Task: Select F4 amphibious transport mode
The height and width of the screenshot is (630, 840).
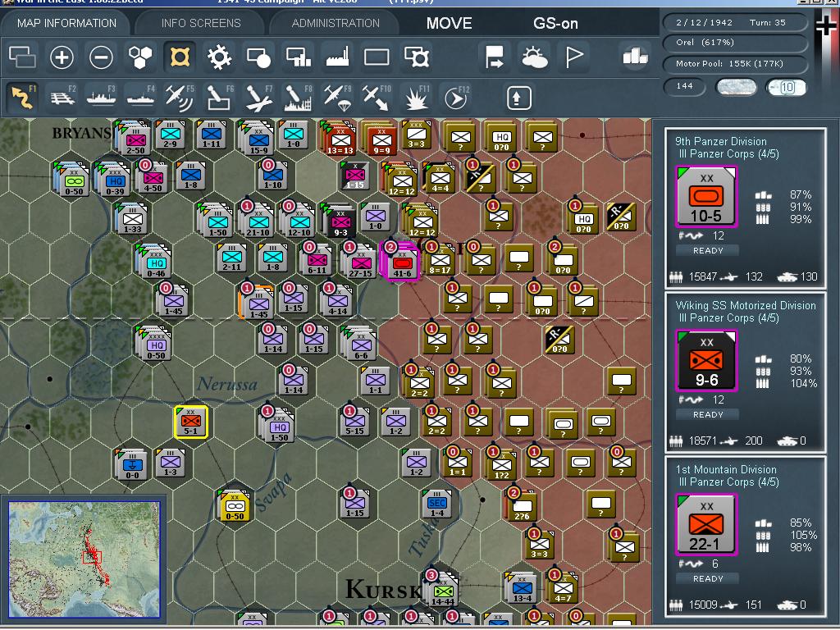Action: 140,97
